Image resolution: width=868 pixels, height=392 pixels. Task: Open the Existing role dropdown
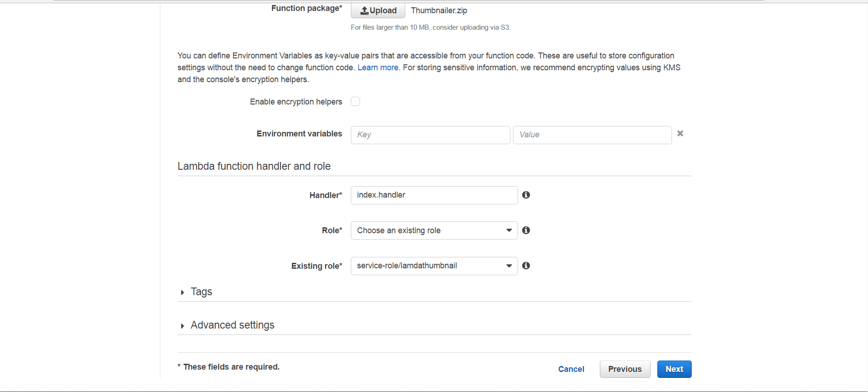click(434, 266)
